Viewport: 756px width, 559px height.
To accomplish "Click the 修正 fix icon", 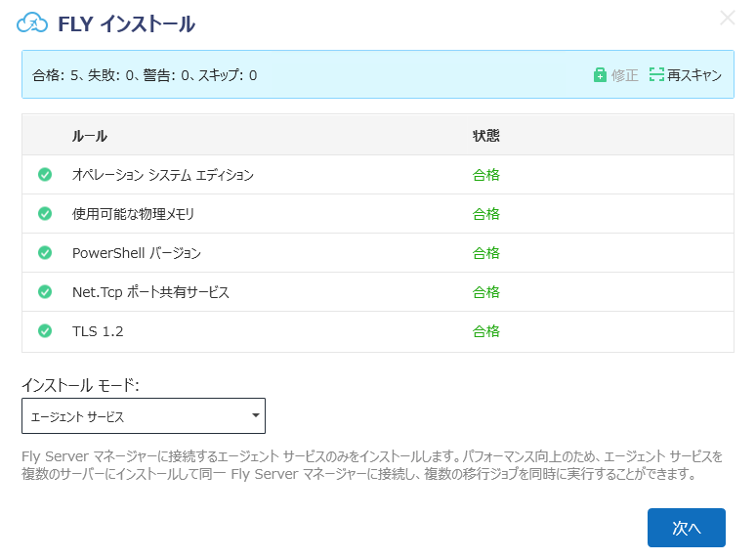I will point(600,74).
